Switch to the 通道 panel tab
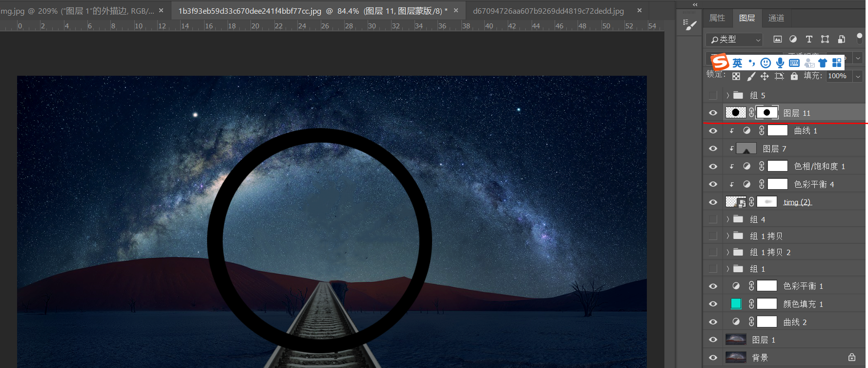The height and width of the screenshot is (368, 868). tap(776, 18)
